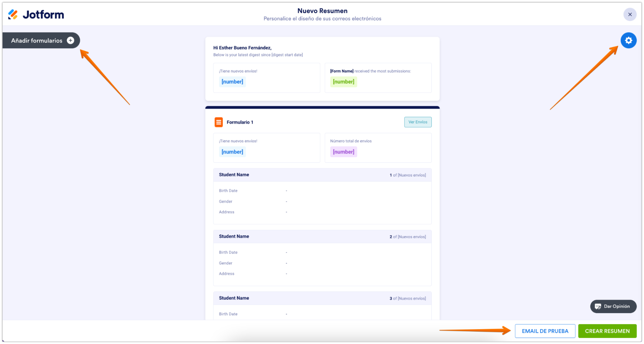The image size is (644, 344).
Task: Click the greeting Hi Esther Bueno Fernández
Action: tap(242, 48)
